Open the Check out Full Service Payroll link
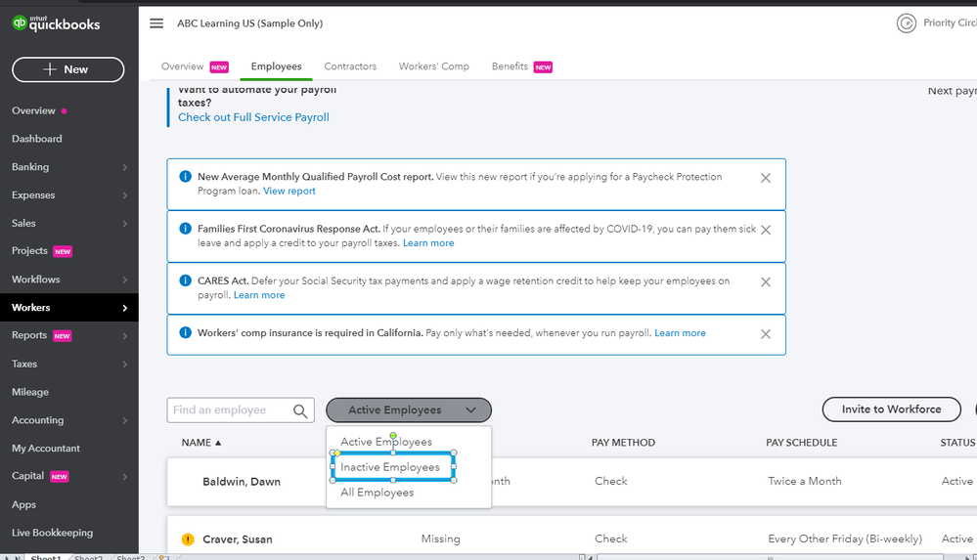The width and height of the screenshot is (977, 560). pyautogui.click(x=253, y=117)
